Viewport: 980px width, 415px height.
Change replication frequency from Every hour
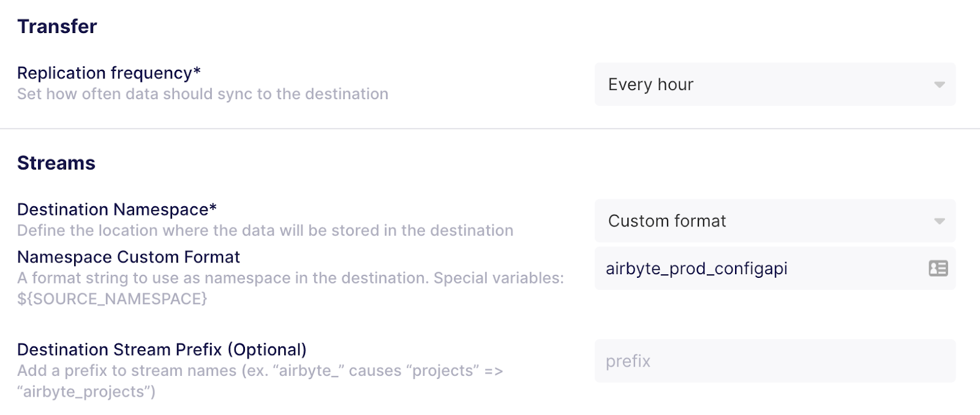[775, 84]
